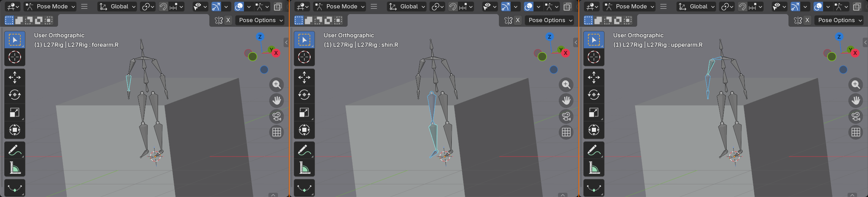
Task: Toggle X-axis mirror in forearm.R viewport
Action: click(228, 20)
